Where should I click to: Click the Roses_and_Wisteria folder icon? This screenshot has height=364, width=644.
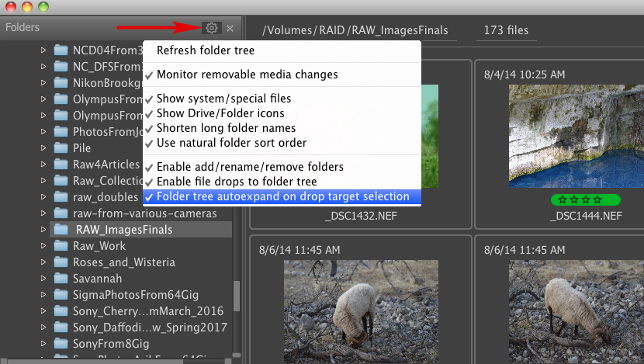(61, 262)
